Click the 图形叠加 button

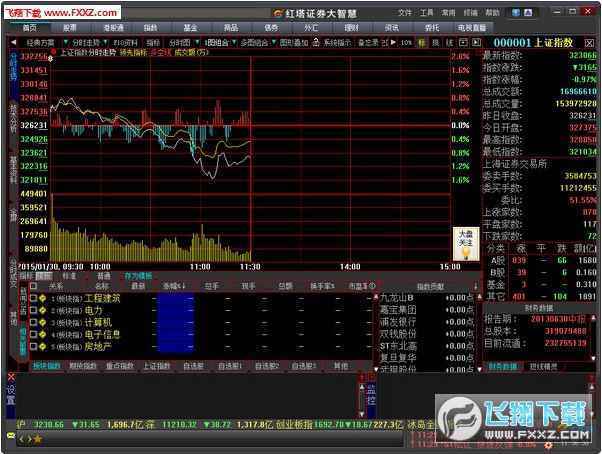point(294,42)
